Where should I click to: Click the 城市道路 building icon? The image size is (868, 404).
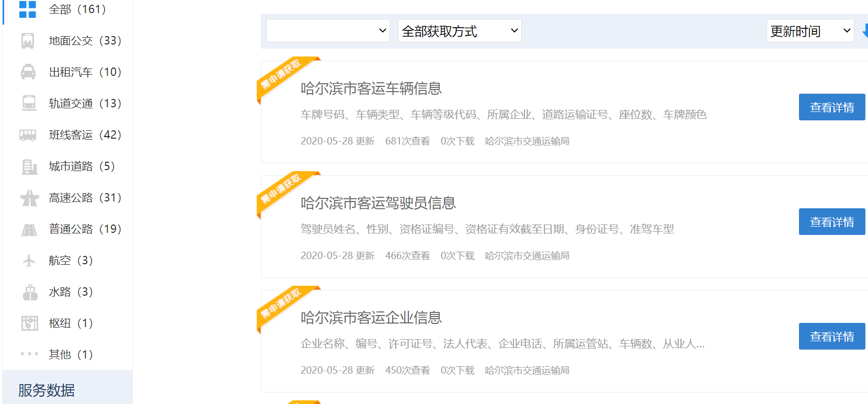[x=29, y=166]
